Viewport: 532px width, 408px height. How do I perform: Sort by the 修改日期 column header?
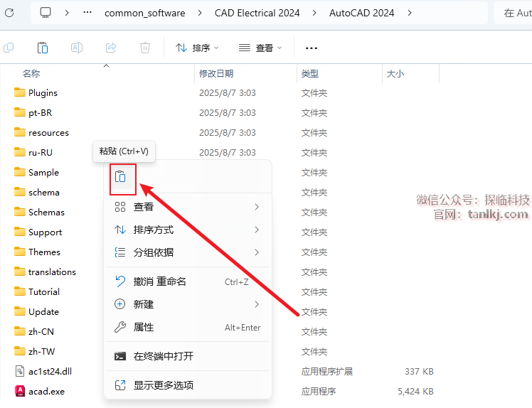pos(216,73)
